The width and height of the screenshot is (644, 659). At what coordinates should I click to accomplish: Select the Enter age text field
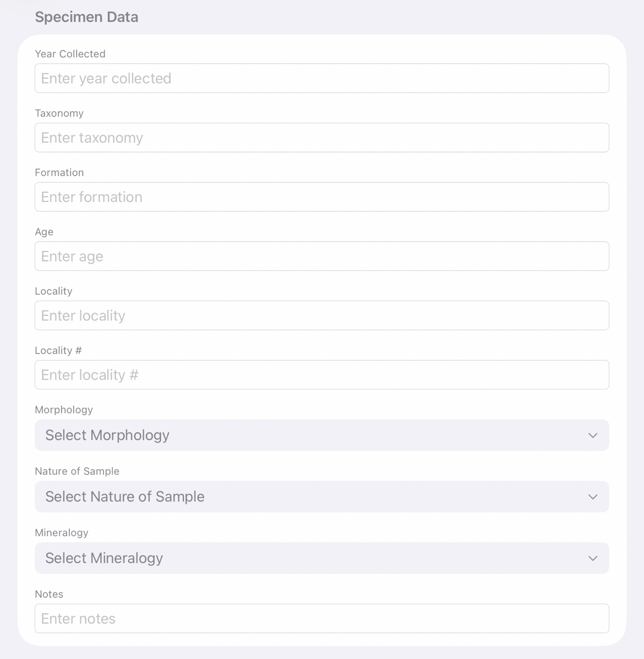321,256
